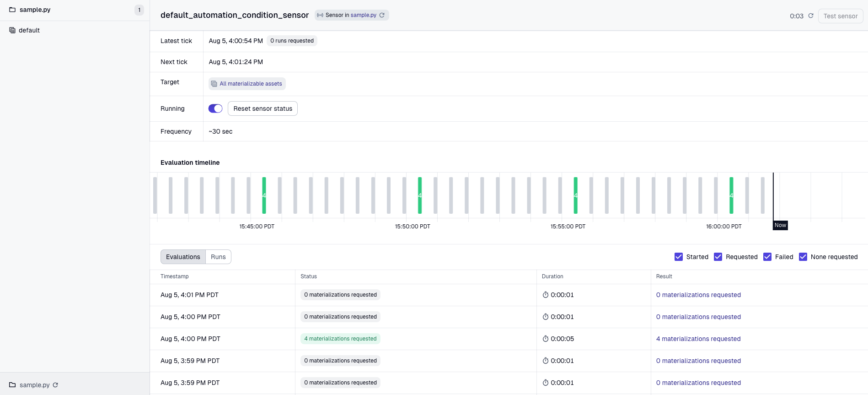Click the reload icon beside bottom sample.py
This screenshot has width=868, height=395.
click(55, 385)
